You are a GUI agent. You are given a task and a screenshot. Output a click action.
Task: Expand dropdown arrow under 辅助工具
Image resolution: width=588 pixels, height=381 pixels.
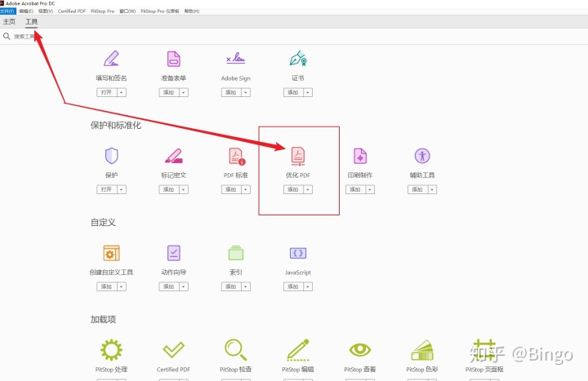(x=432, y=189)
